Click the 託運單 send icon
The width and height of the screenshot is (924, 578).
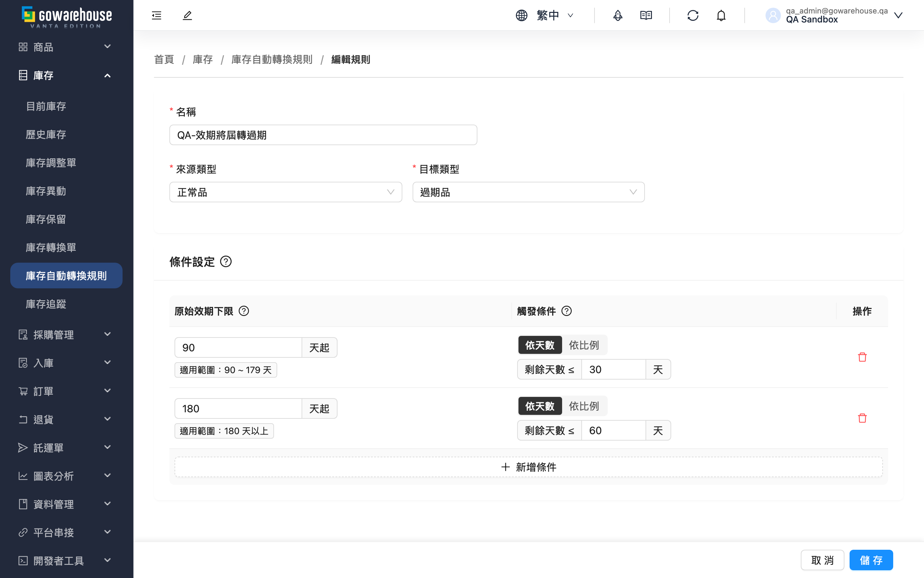(x=23, y=448)
